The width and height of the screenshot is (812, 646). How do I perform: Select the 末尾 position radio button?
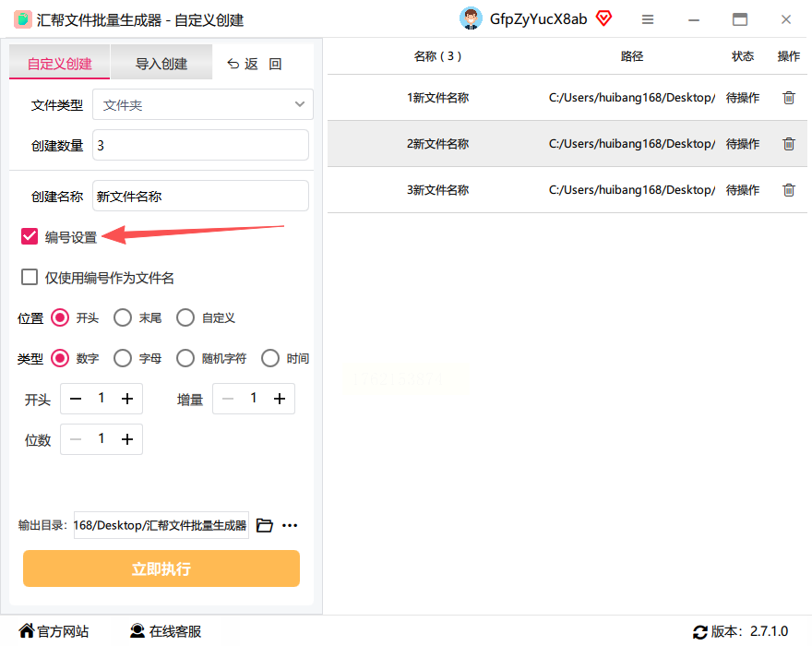123,317
